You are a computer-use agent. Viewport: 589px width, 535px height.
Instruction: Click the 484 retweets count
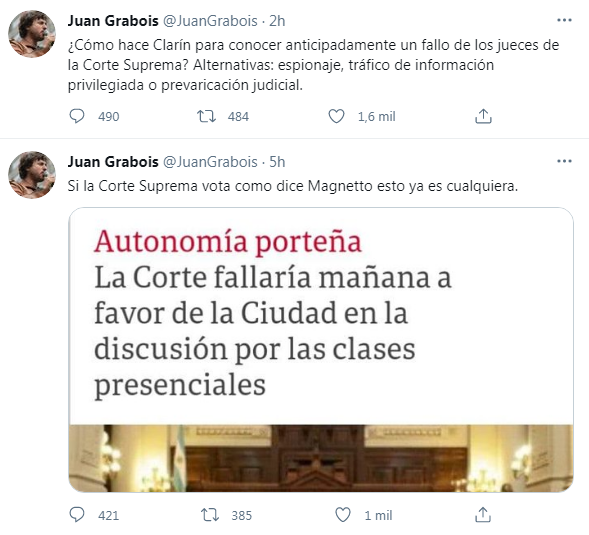point(238,117)
